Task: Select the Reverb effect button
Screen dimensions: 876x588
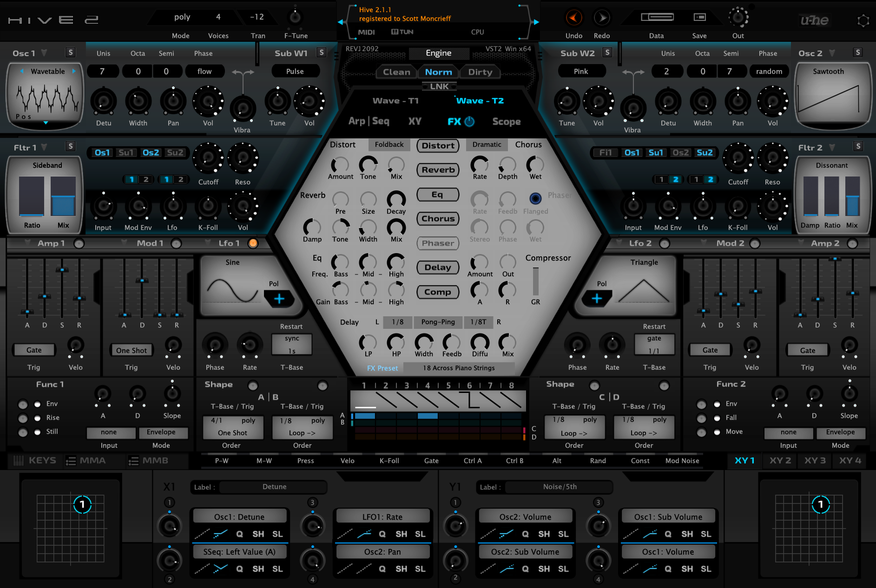Action: 438,170
